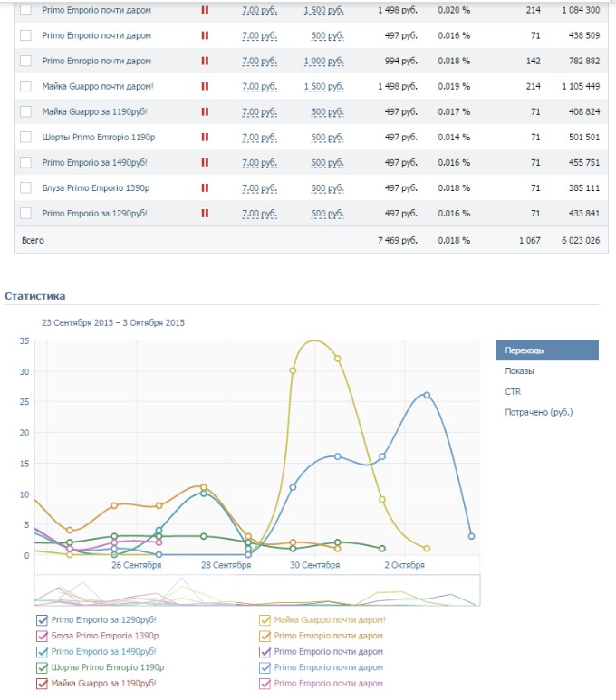Open the CTR chart tab
Image resolution: width=616 pixels, height=700 pixels.
click(x=513, y=391)
